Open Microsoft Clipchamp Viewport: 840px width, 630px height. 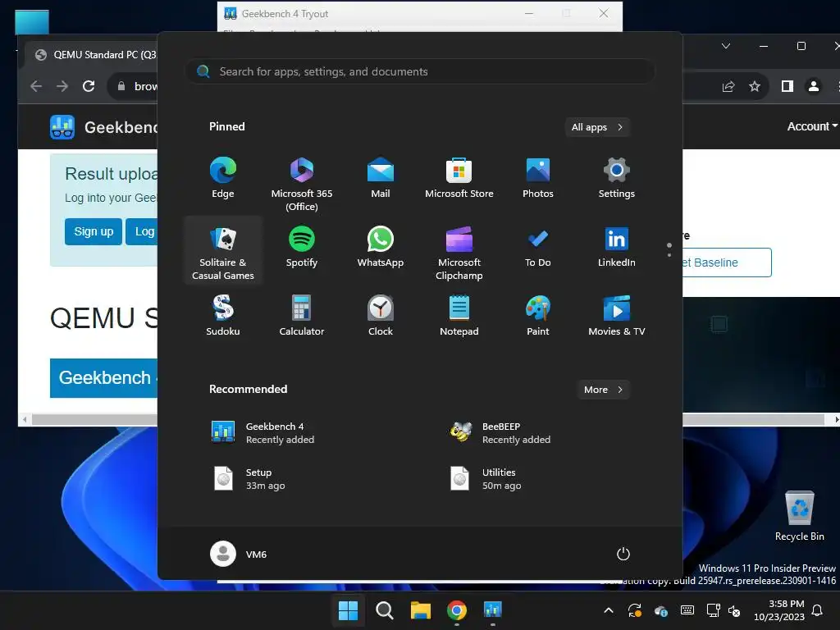point(459,253)
